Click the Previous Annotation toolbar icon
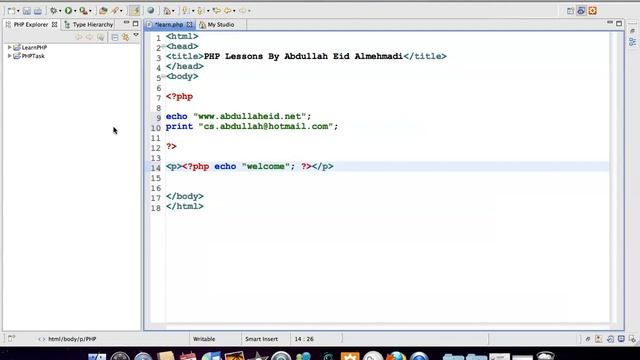This screenshot has height=360, width=640. 201,11
